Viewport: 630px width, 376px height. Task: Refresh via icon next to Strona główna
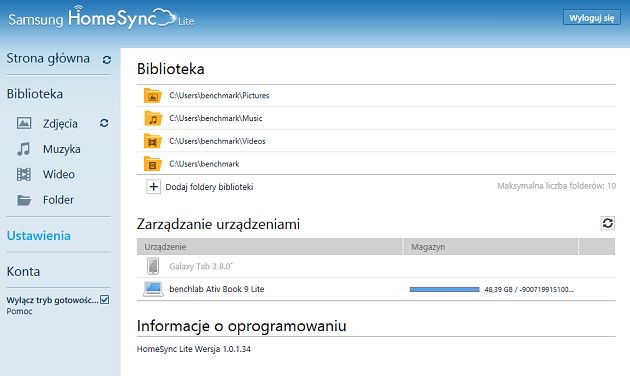(106, 60)
